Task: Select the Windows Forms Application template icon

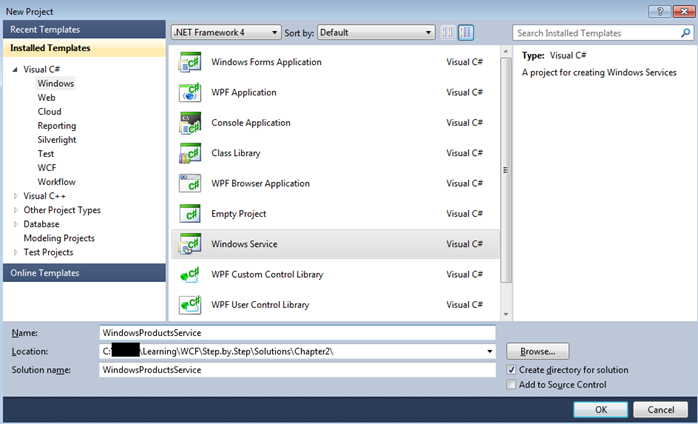Action: pyautogui.click(x=189, y=62)
